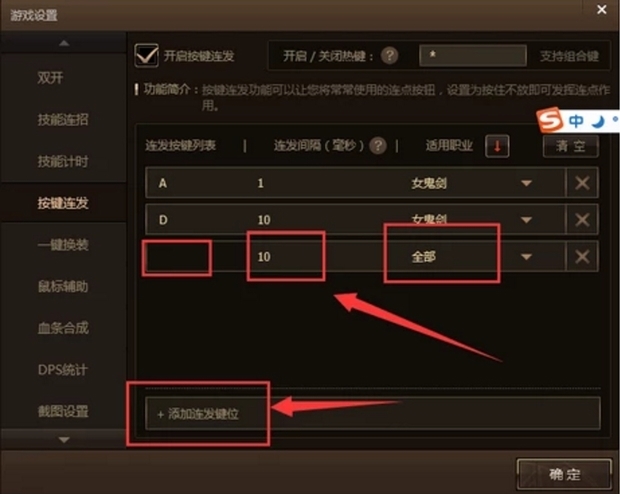This screenshot has height=494, width=620.
Task: Uncheck the 开启按键连发 checkbox
Action: [x=146, y=55]
